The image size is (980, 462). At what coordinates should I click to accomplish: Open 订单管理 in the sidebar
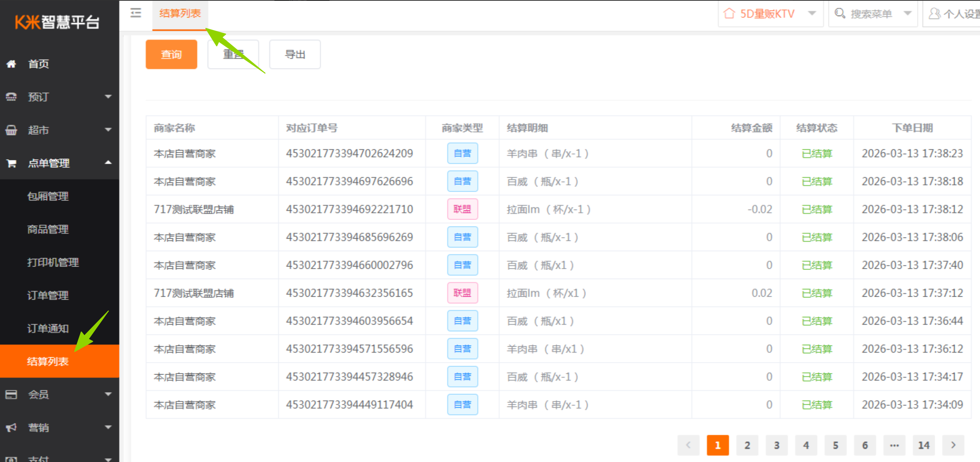(48, 295)
